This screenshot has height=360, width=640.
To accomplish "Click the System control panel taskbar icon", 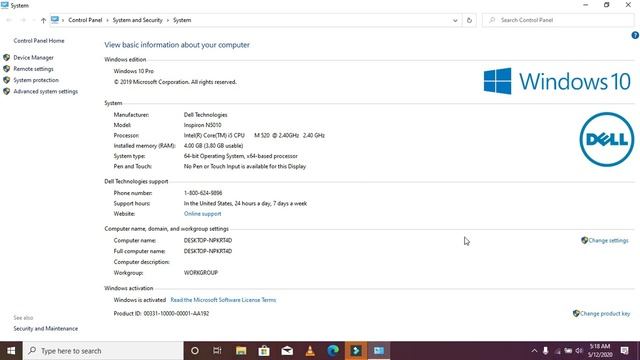I will click(x=379, y=351).
